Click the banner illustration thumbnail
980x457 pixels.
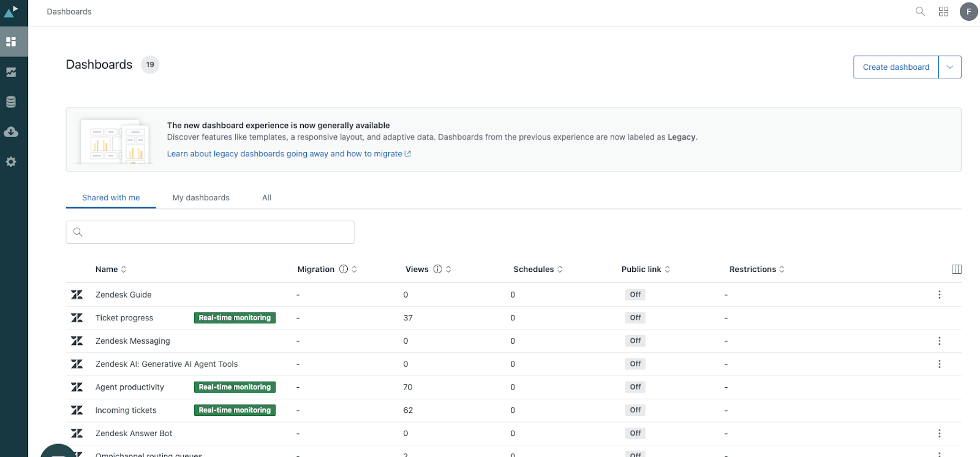(x=115, y=141)
